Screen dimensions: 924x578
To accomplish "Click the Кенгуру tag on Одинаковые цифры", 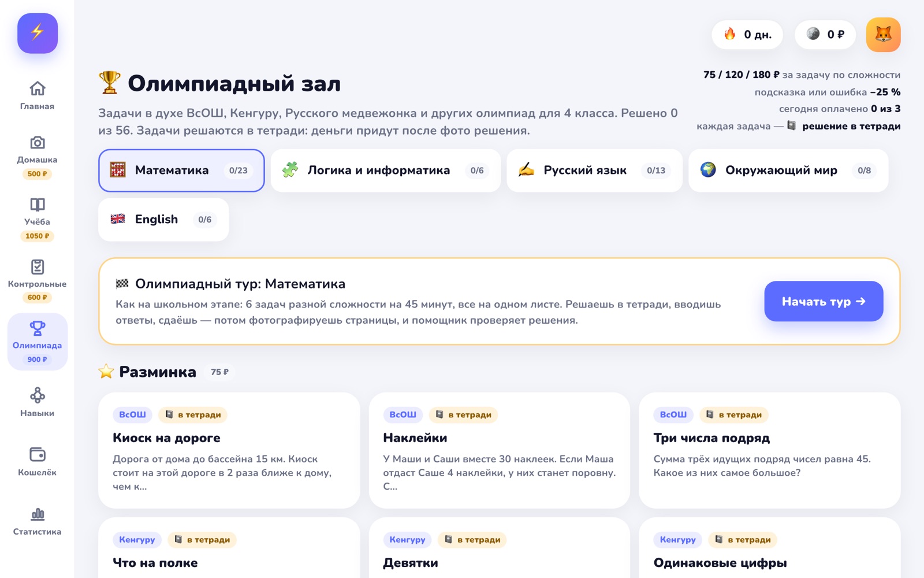I will [677, 539].
